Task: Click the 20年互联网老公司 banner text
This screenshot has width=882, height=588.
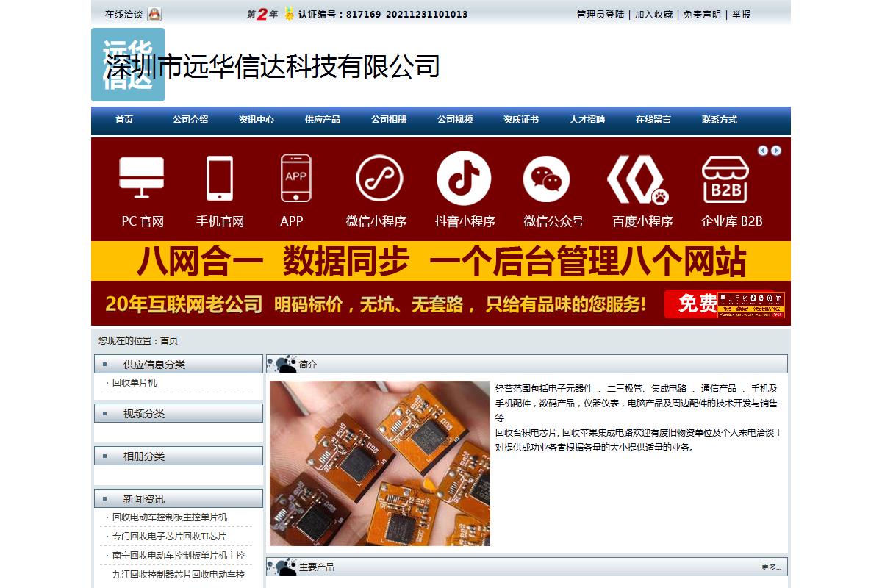Action: 184,304
